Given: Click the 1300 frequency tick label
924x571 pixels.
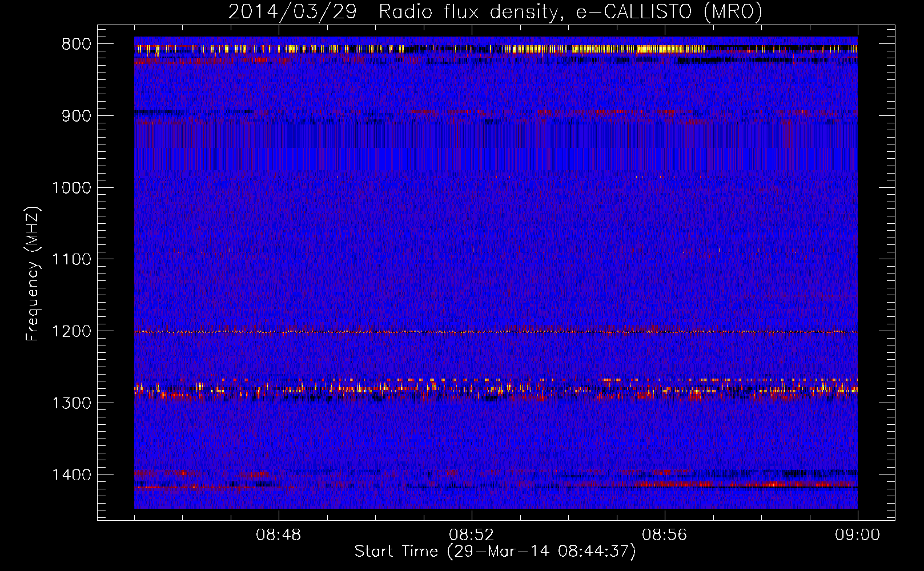Looking at the screenshot, I should point(72,403).
